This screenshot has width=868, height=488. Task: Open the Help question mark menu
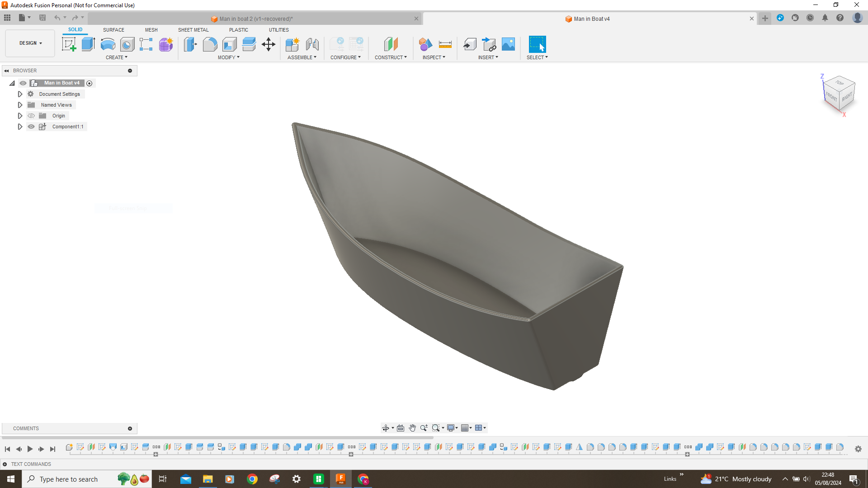coord(840,18)
